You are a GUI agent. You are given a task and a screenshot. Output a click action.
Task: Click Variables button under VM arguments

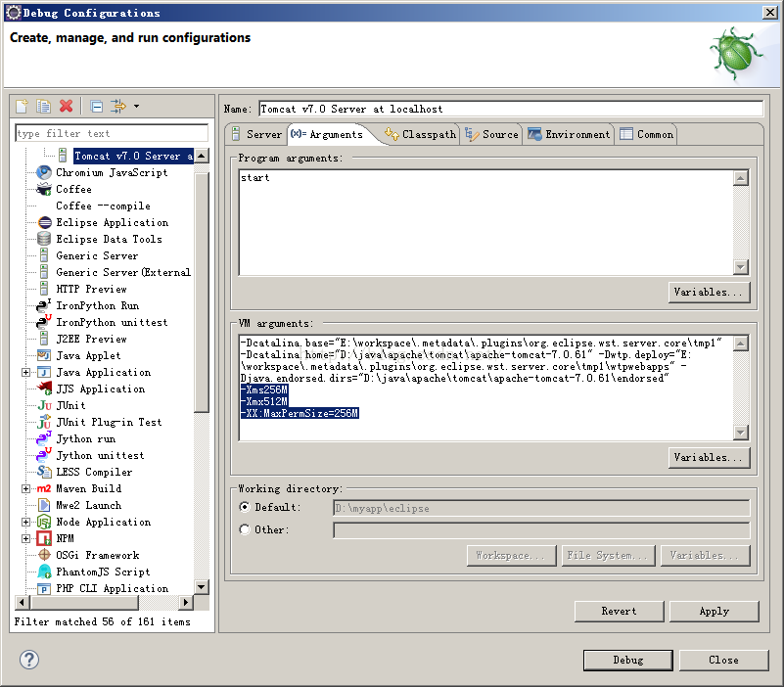pyautogui.click(x=709, y=457)
